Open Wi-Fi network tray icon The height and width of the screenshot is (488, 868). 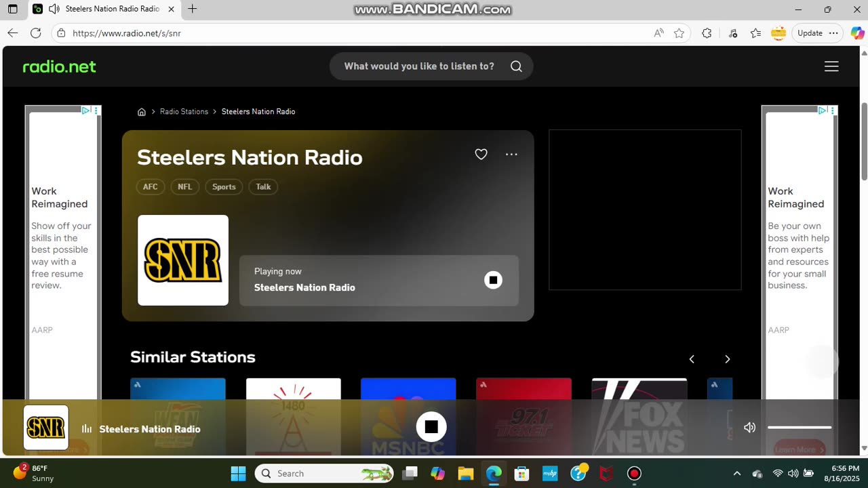pyautogui.click(x=778, y=473)
